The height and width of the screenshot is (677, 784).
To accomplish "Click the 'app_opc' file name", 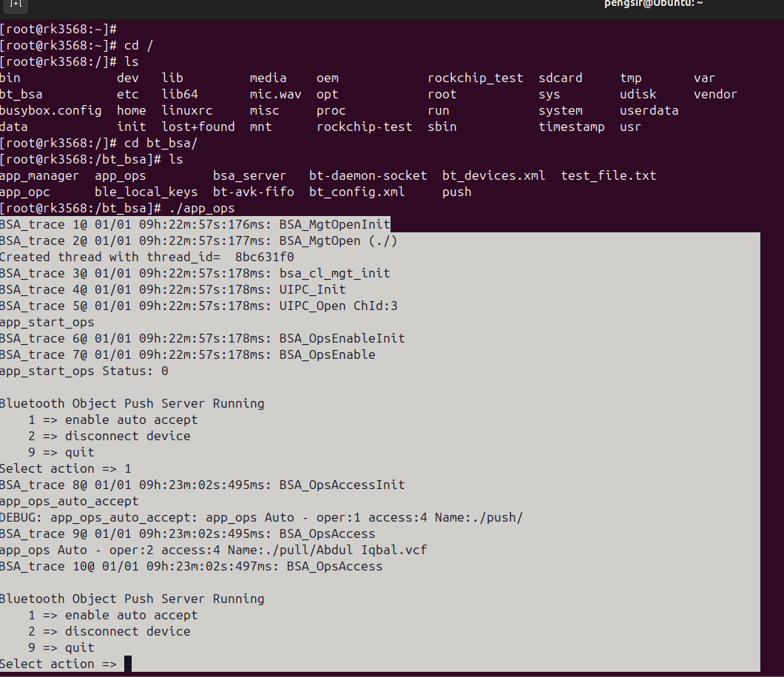I will (x=25, y=192).
